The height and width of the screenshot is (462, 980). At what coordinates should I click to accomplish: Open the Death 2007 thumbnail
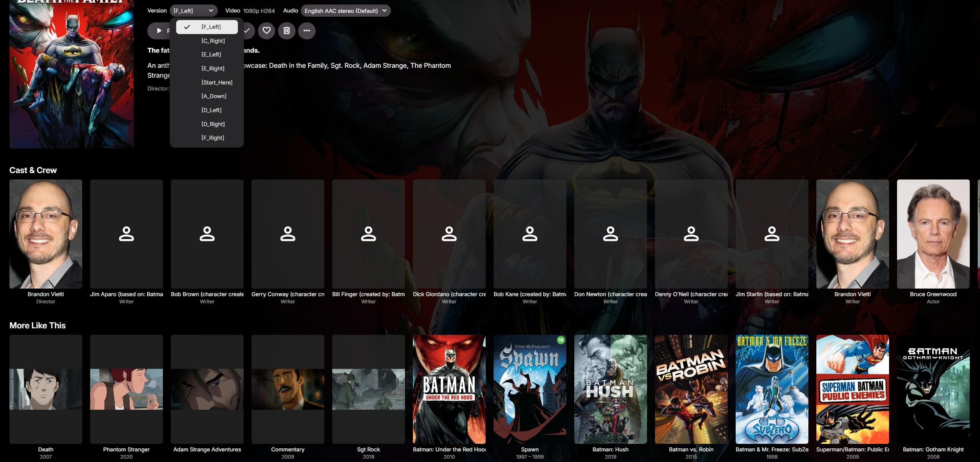pos(46,389)
